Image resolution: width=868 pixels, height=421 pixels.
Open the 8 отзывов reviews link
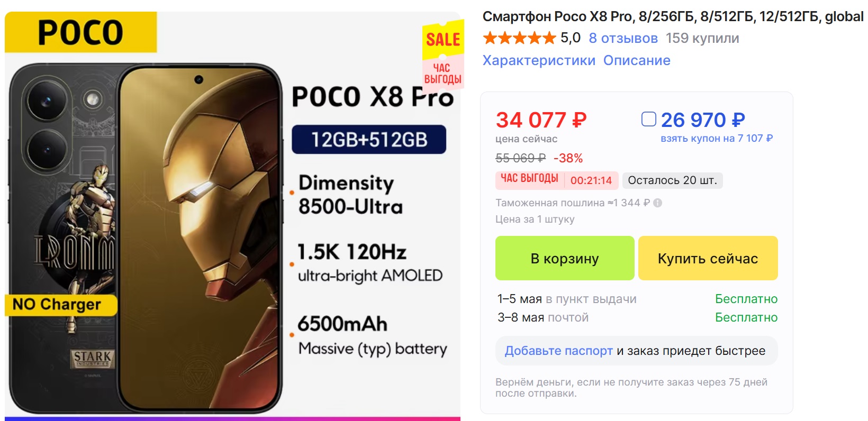pos(623,38)
